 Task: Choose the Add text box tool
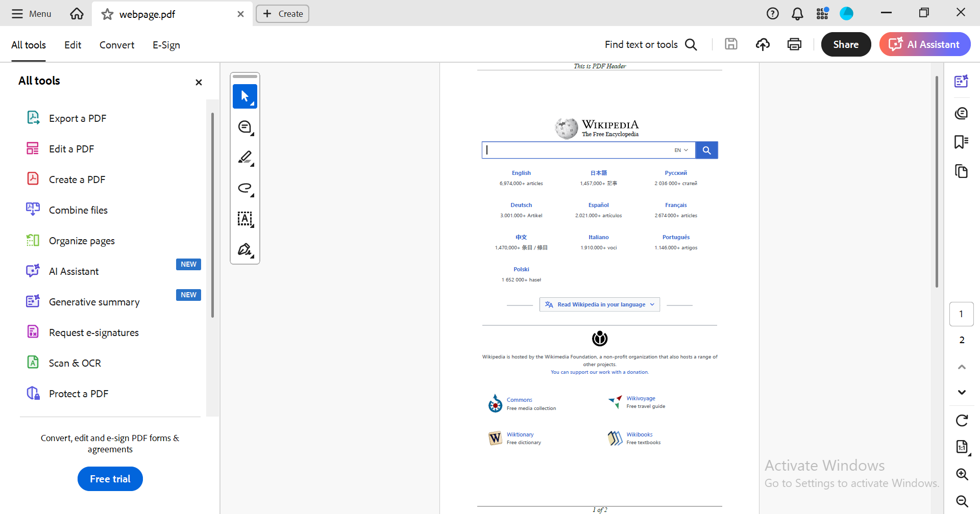(x=245, y=219)
